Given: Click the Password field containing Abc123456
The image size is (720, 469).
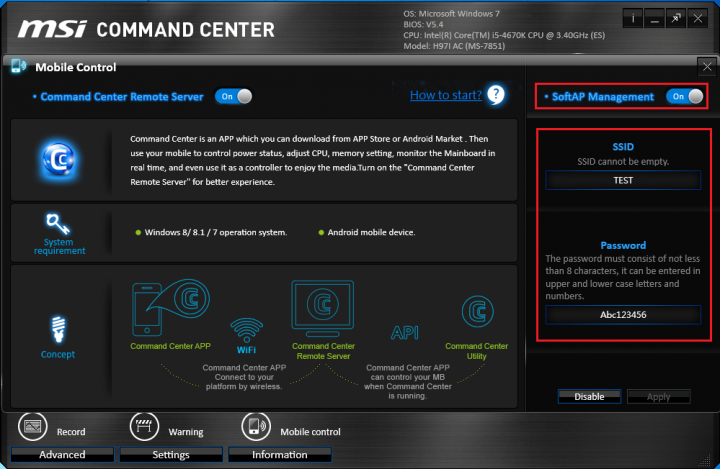Looking at the screenshot, I should tap(623, 315).
